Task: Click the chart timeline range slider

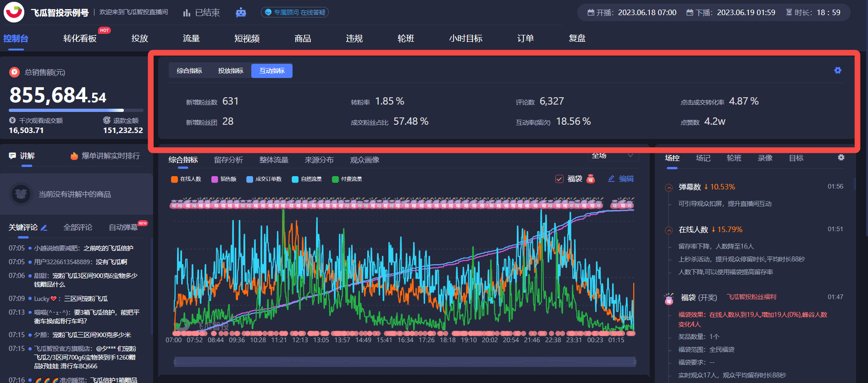Action: pos(404,362)
